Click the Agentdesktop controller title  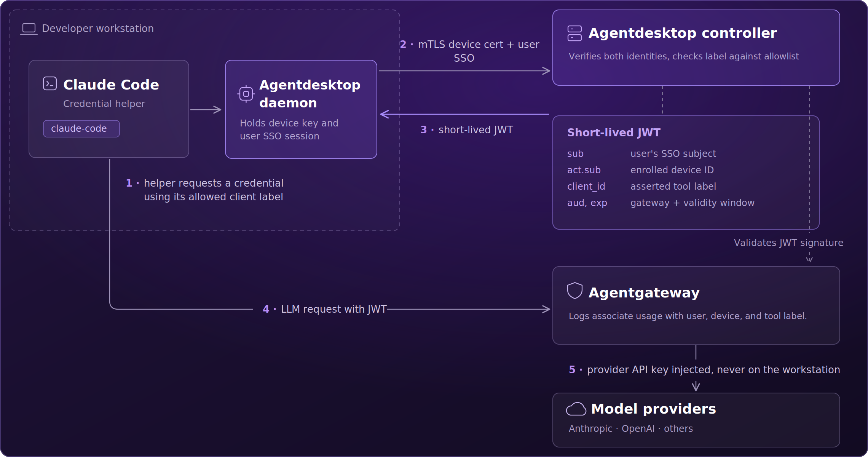683,33
